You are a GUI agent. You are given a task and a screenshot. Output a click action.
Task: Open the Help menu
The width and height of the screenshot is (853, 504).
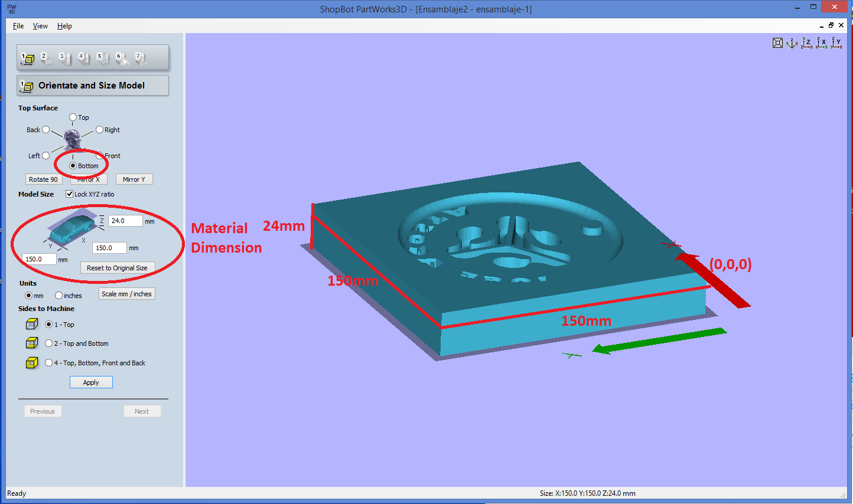[64, 26]
